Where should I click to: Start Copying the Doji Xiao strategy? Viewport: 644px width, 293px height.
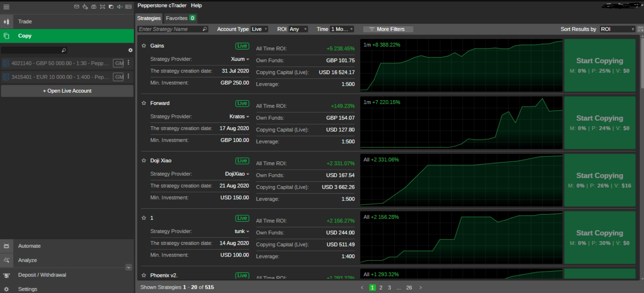(x=600, y=180)
